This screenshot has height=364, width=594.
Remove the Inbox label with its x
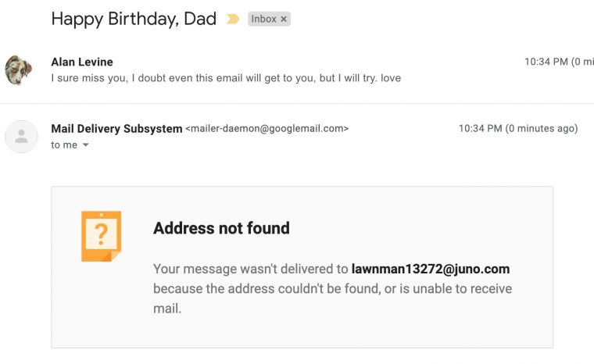tap(284, 20)
